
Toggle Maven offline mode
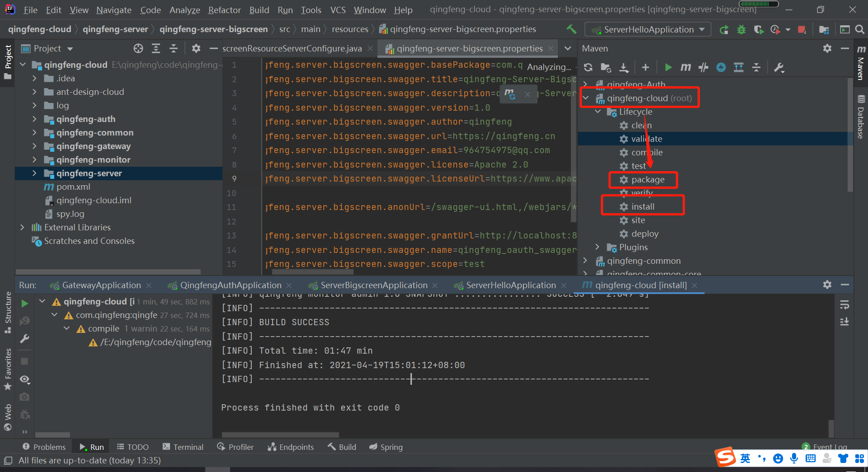tap(703, 67)
